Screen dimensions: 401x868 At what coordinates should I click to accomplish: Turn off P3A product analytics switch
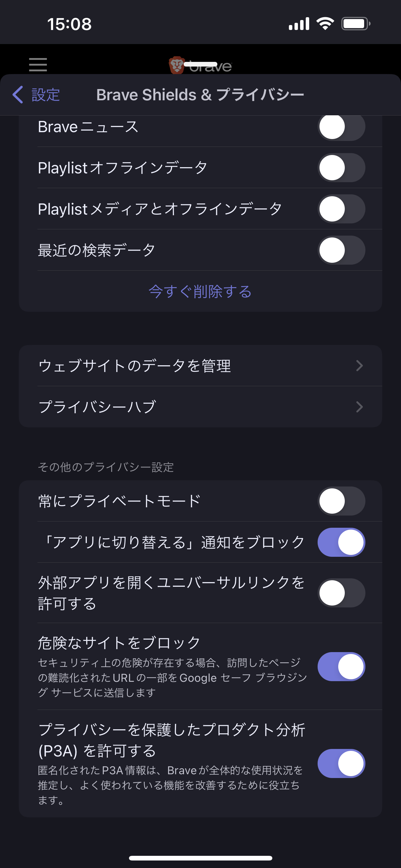pos(341,764)
